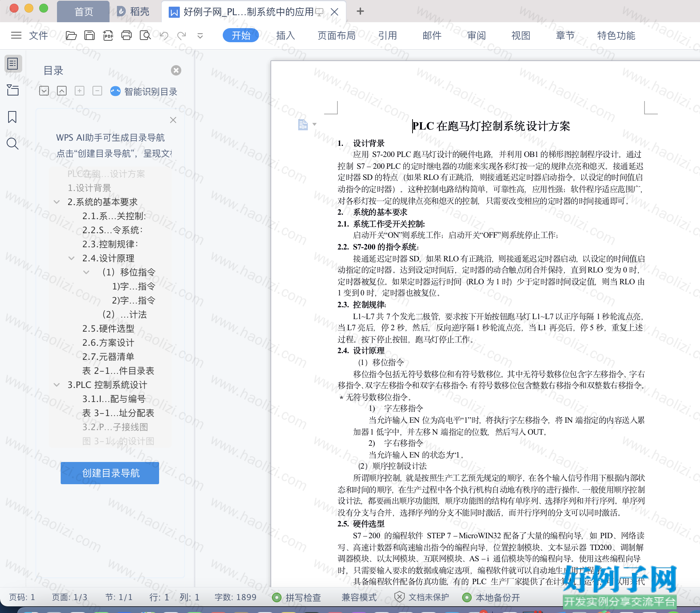Click 字数: 1899 word count
Image resolution: width=700 pixels, height=613 pixels.
235,597
